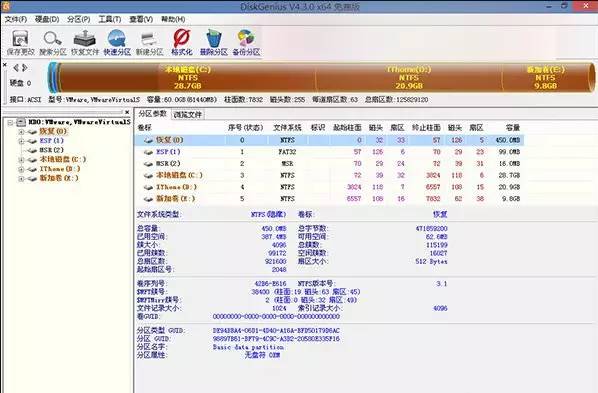Click 新加卷(E:) segment in disk map

[545, 77]
